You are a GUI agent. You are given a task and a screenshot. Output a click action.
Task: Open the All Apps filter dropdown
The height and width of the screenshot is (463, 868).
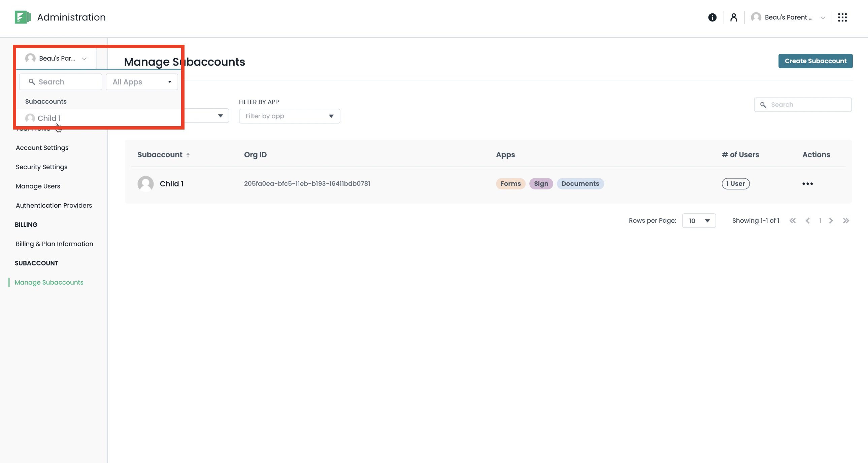click(x=141, y=82)
